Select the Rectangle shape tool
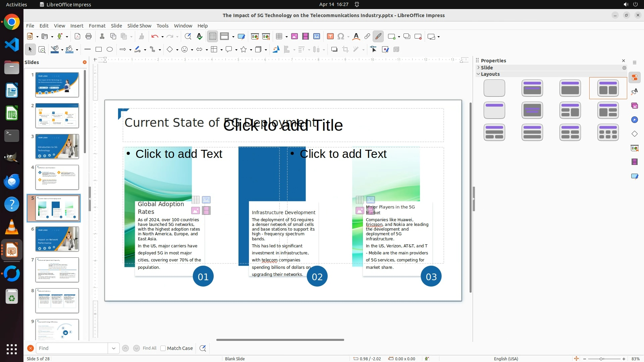The image size is (644, 362). click(99, 50)
